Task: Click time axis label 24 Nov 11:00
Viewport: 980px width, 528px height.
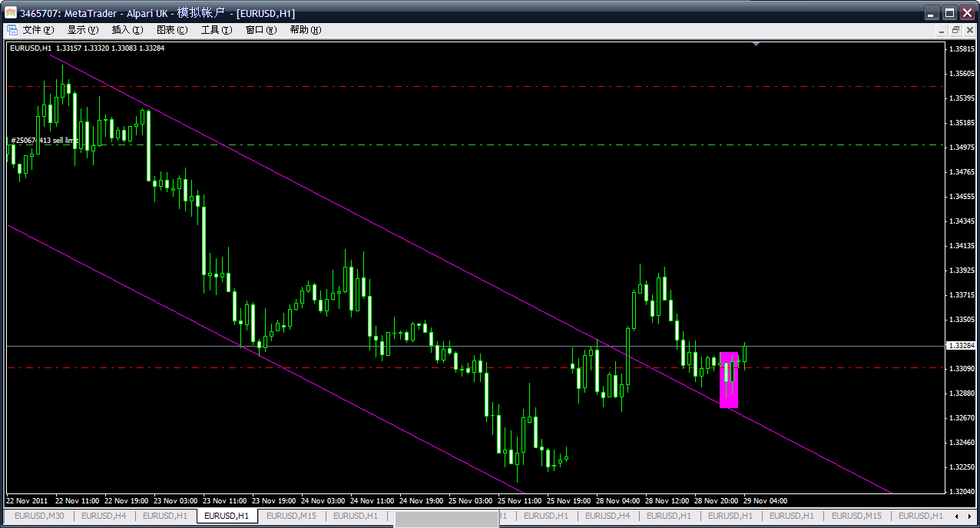Action: point(372,500)
